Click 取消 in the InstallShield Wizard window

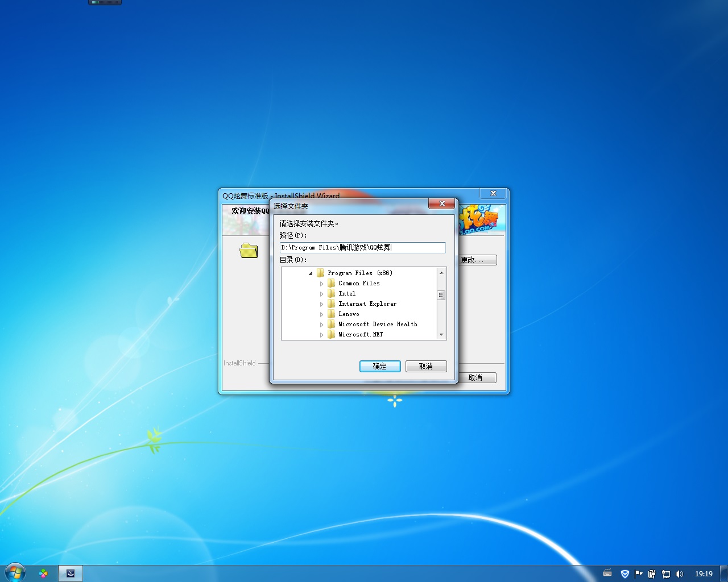point(478,377)
